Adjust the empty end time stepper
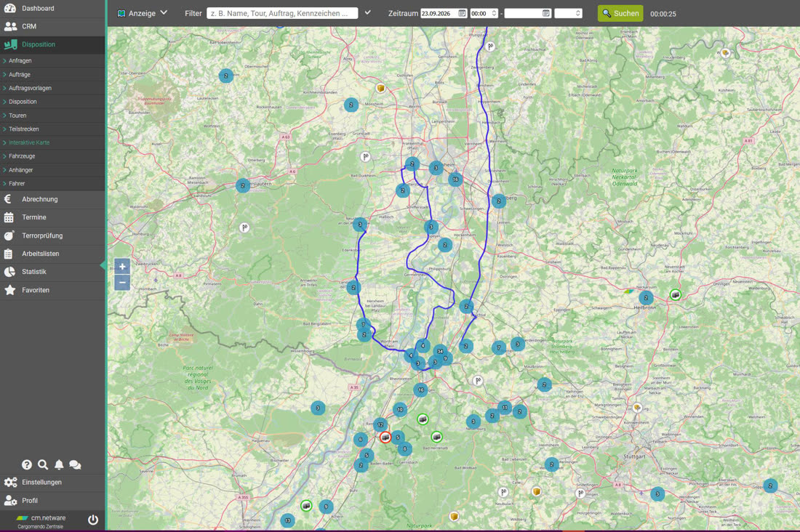Image resolution: width=800 pixels, height=532 pixels. (x=578, y=13)
